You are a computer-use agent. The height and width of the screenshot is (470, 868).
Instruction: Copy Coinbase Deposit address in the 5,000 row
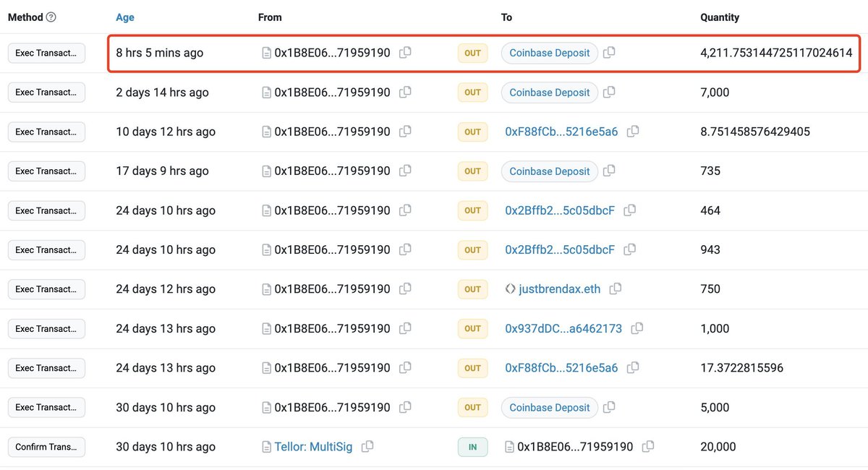[x=609, y=408]
